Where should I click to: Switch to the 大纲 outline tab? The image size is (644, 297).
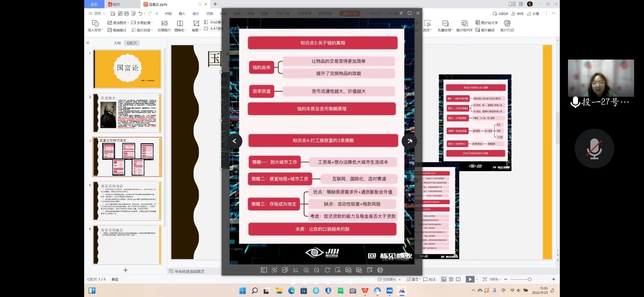[117, 43]
